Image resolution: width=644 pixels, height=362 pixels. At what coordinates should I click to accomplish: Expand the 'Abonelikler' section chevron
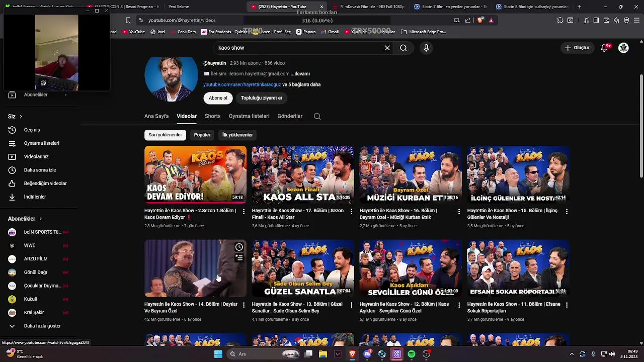click(x=40, y=219)
